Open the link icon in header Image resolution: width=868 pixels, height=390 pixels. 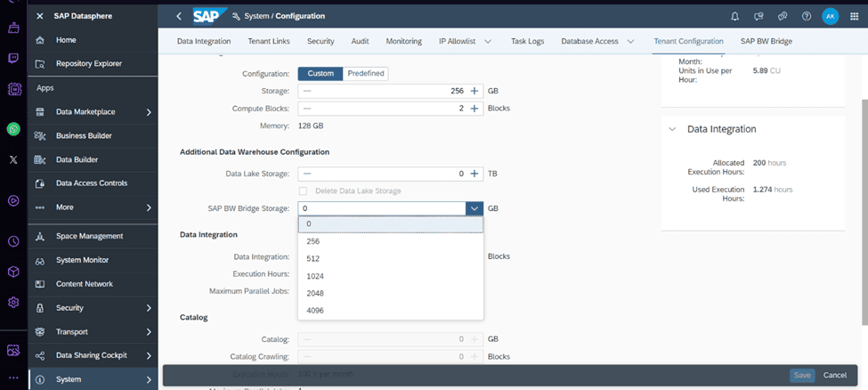click(x=783, y=16)
